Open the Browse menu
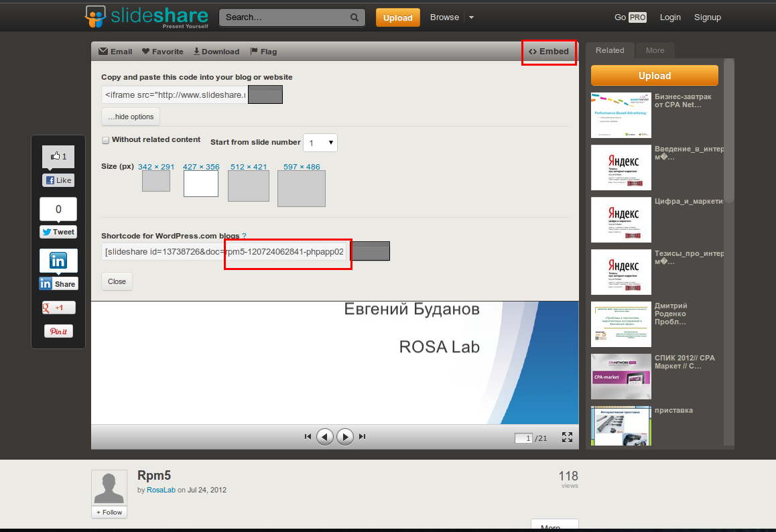Screen dimensions: 776x532 tap(444, 17)
